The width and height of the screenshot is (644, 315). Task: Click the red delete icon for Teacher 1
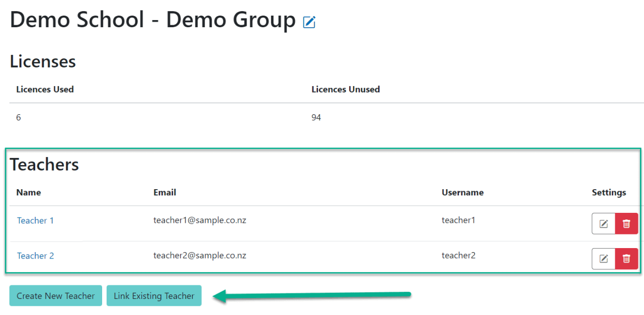(x=626, y=223)
